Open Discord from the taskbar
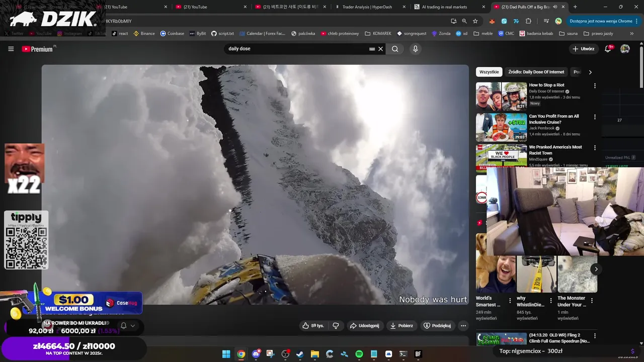 256,354
